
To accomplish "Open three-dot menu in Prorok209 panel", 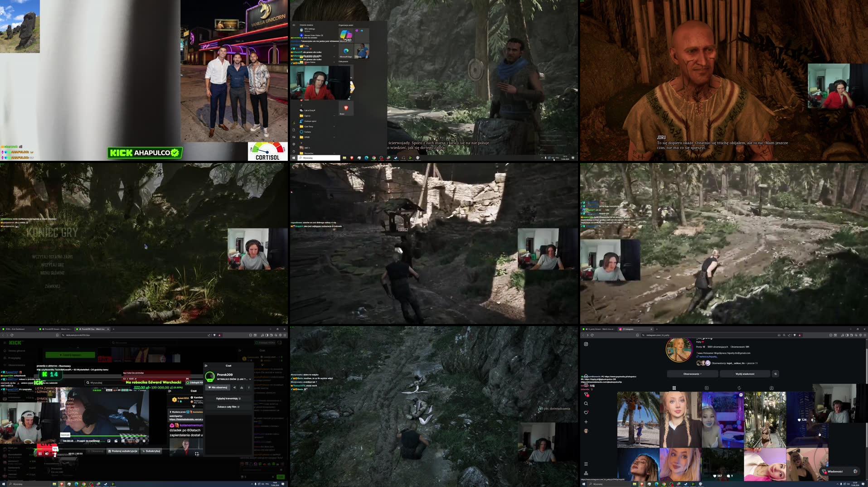I will 249,387.
